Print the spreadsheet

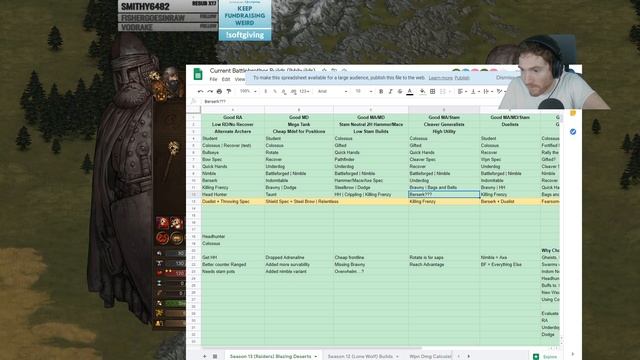219,91
